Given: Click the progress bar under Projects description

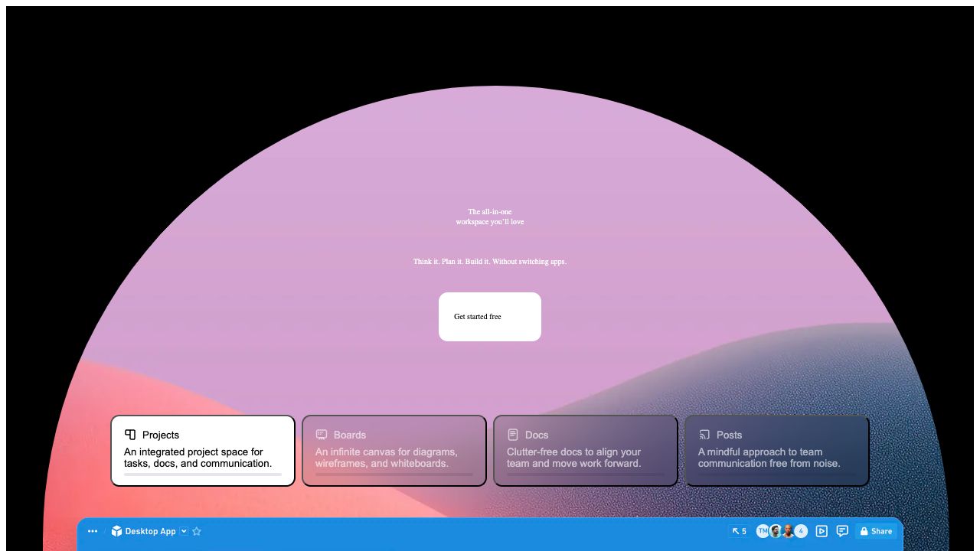Looking at the screenshot, I should point(203,474).
